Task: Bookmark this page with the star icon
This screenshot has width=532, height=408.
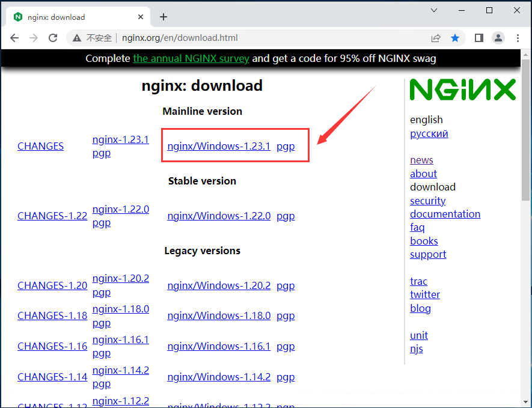Action: coord(455,37)
